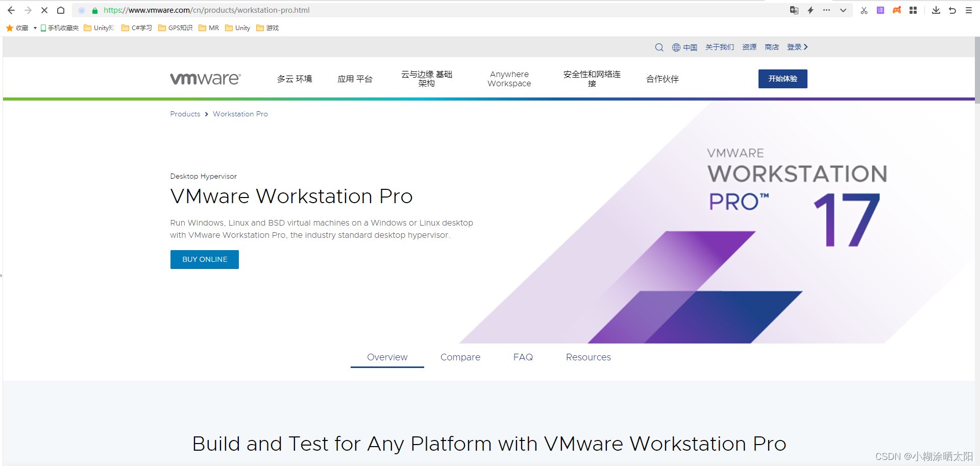This screenshot has width=980, height=466.
Task: Open the four-squares extensions grid icon
Action: [x=913, y=10]
